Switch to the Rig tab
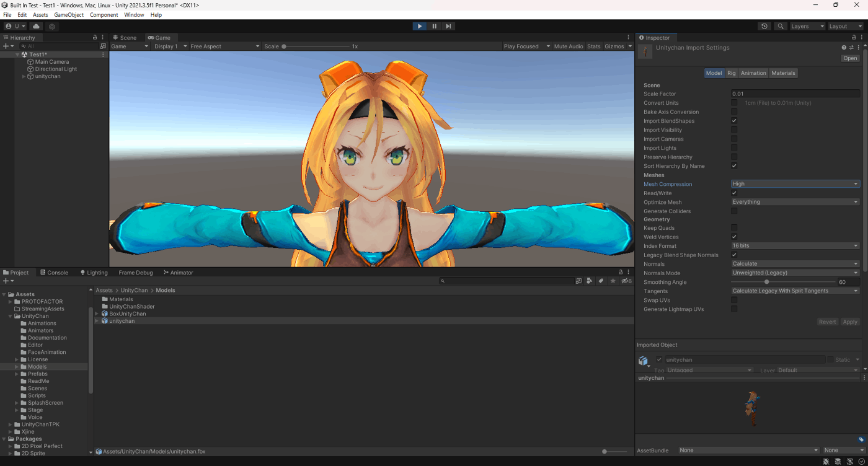Screen dimensions: 868x466 [732, 73]
